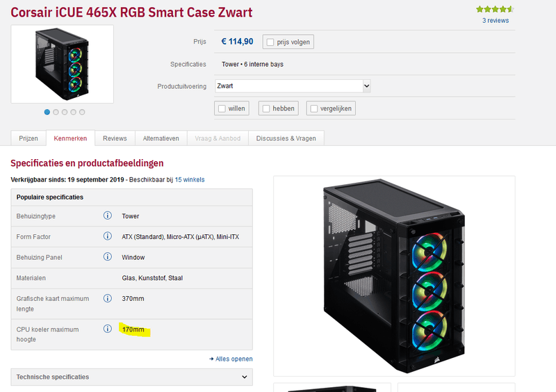Open the Productuitvoering Zwart dropdown
The height and width of the screenshot is (392, 556).
[293, 86]
